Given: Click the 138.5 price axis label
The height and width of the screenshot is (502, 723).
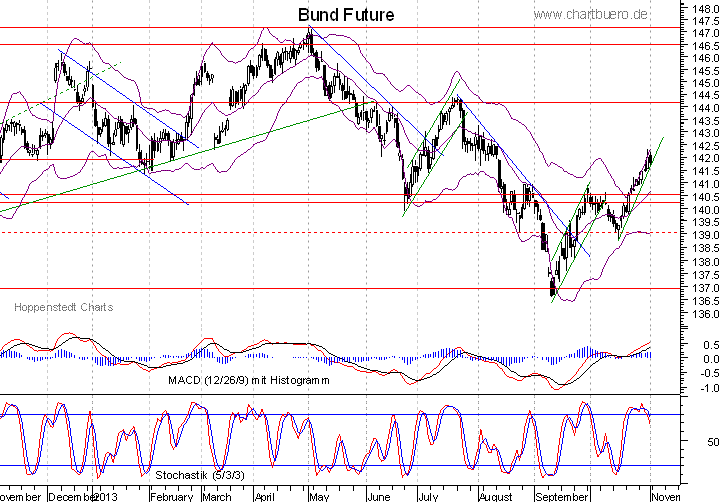Looking at the screenshot, I should (705, 248).
